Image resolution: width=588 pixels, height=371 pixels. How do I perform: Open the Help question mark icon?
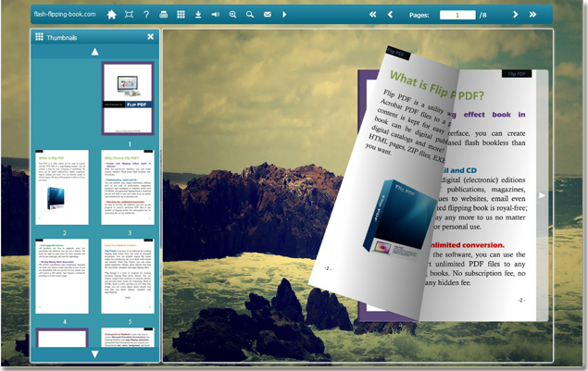pos(146,15)
